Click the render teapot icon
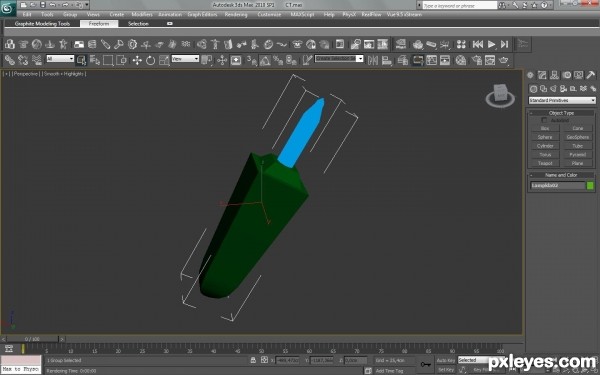The height and width of the screenshot is (375, 600). tap(504, 60)
